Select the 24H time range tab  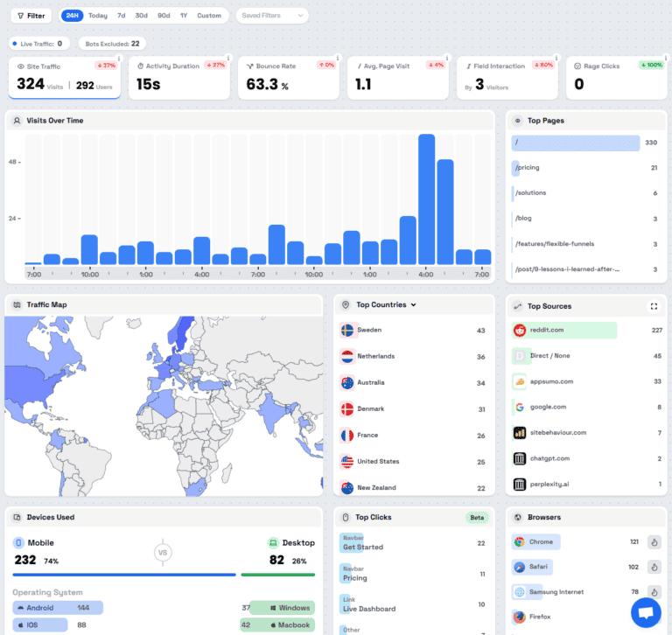click(x=72, y=16)
